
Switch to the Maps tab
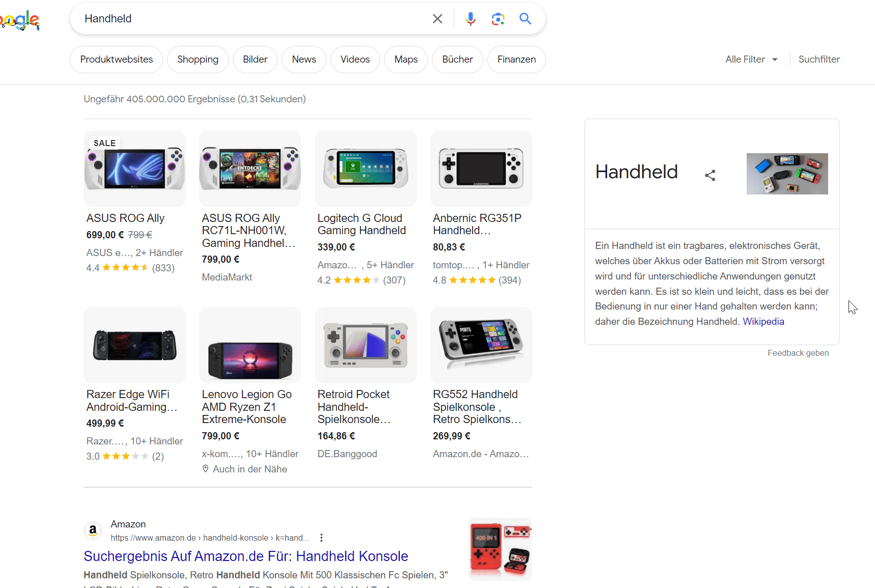(x=406, y=60)
